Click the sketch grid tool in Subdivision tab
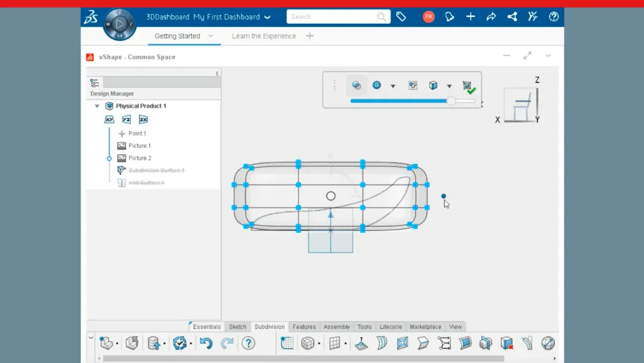The height and width of the screenshot is (363, 644). coord(287,343)
